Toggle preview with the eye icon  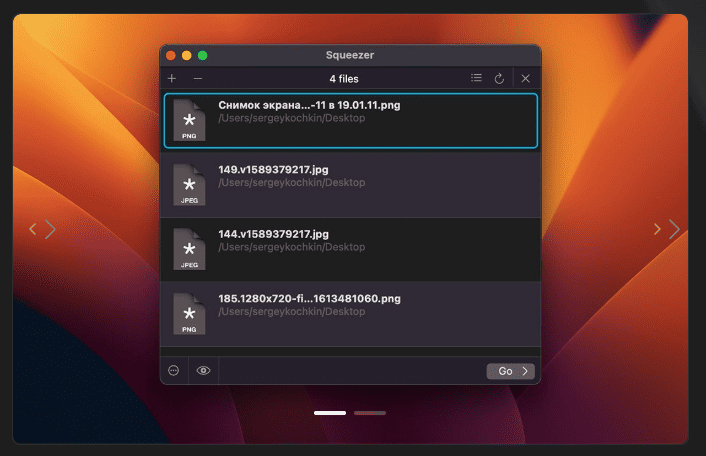coord(204,370)
